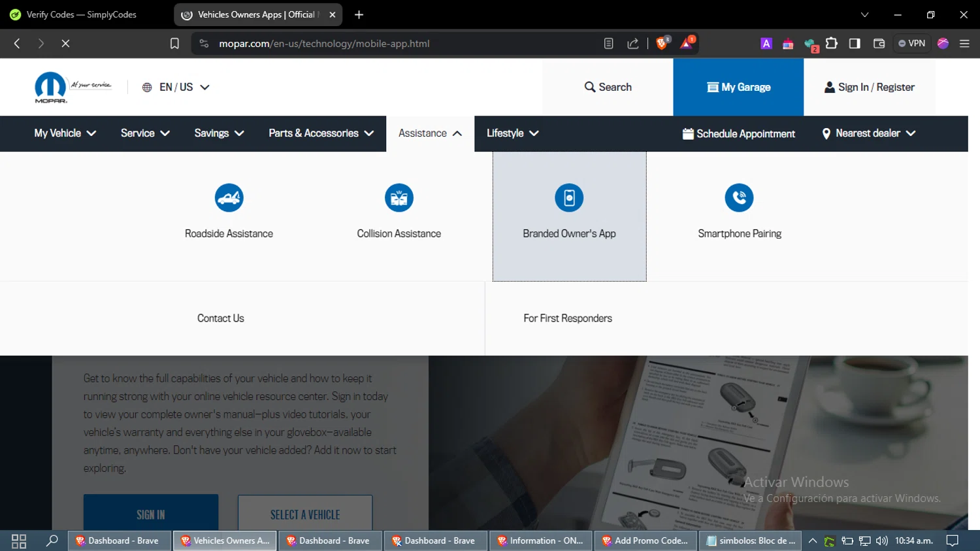Open the browser extensions puzzle icon

click(832, 43)
